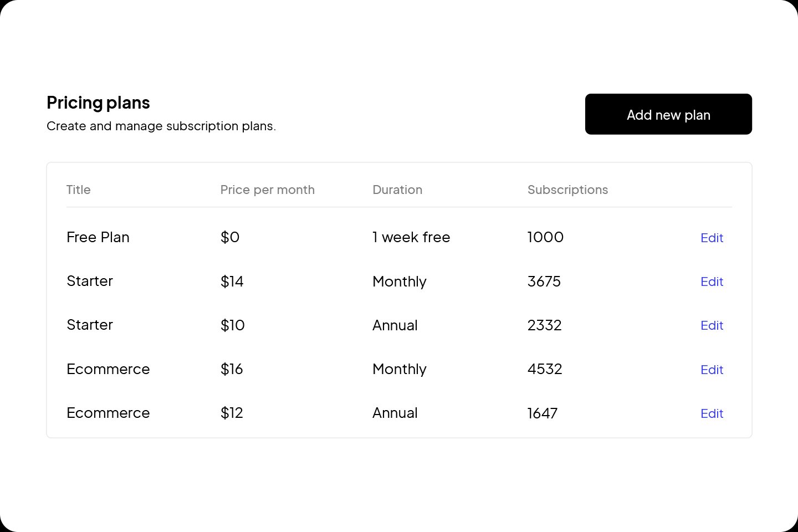Screen dimensions: 798x532
Task: Edit the Free Plan entry
Action: tap(712, 238)
